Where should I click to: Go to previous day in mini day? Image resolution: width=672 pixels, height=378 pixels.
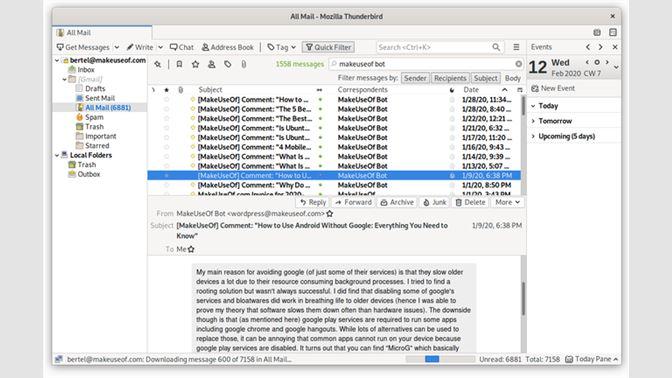coord(587,62)
